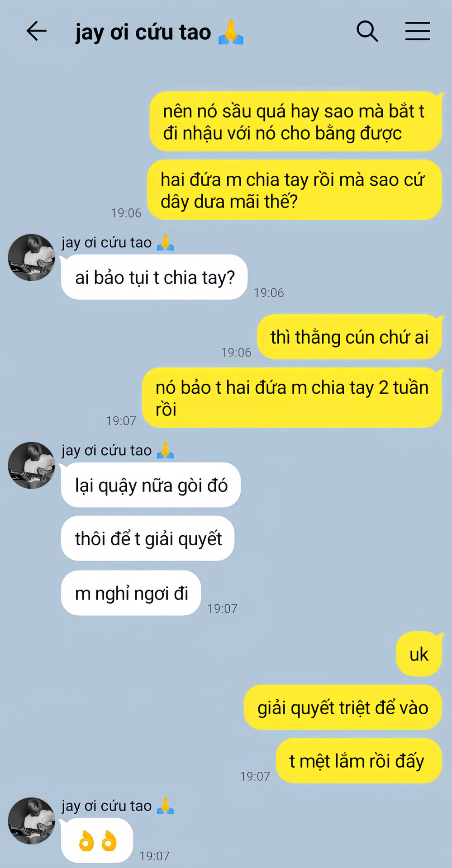This screenshot has height=868, width=452.
Task: Tap the back arrow icon
Action: point(36,31)
